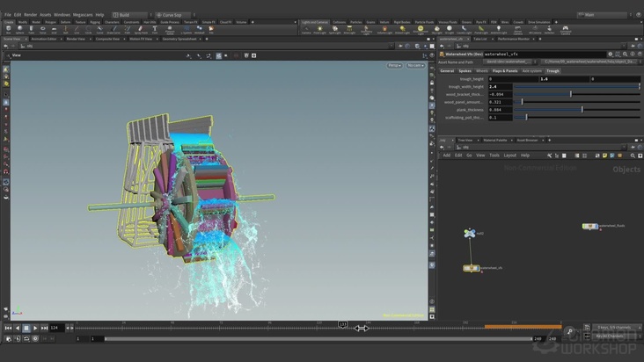
Task: Select the waterwheel_fluid node
Action: (x=589, y=226)
